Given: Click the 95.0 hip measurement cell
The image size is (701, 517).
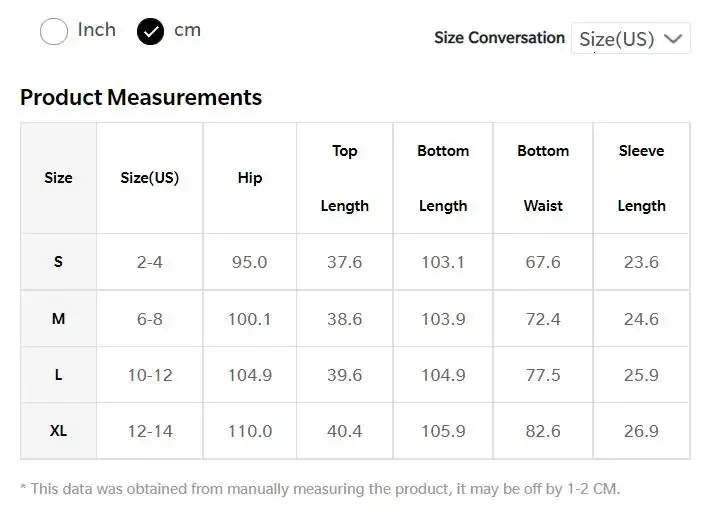Looking at the screenshot, I should pos(250,262).
